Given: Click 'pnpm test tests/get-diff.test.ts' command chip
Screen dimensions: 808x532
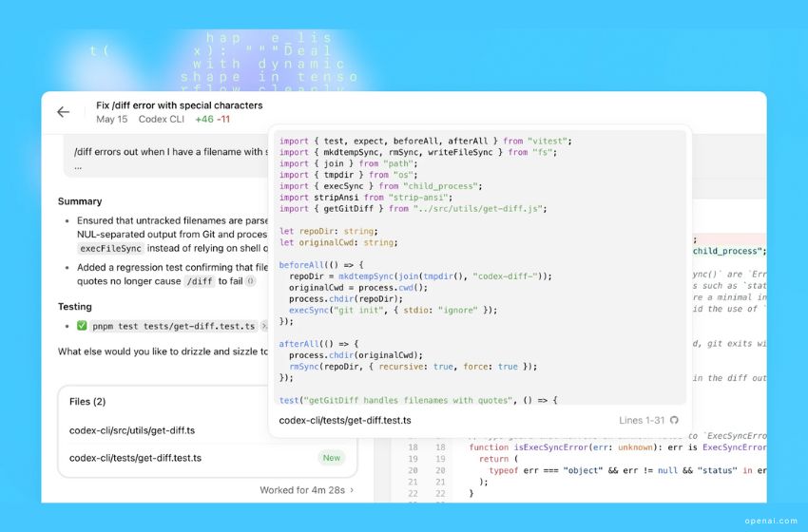Looking at the screenshot, I should (x=174, y=326).
